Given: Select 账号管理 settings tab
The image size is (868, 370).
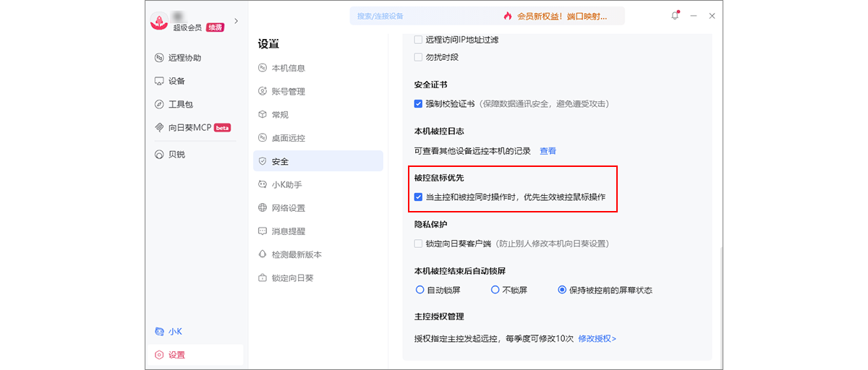Looking at the screenshot, I should 318,91.
